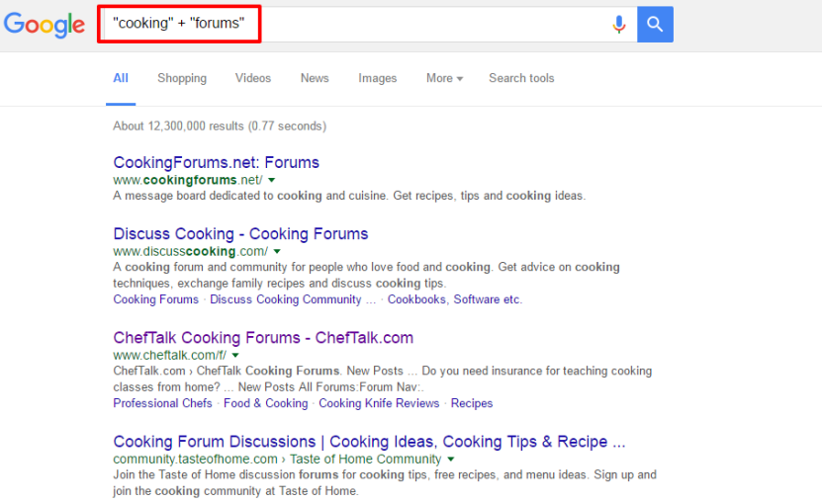Open Discuss Cooking - Cooking Forums result
The width and height of the screenshot is (822, 504).
240,233
